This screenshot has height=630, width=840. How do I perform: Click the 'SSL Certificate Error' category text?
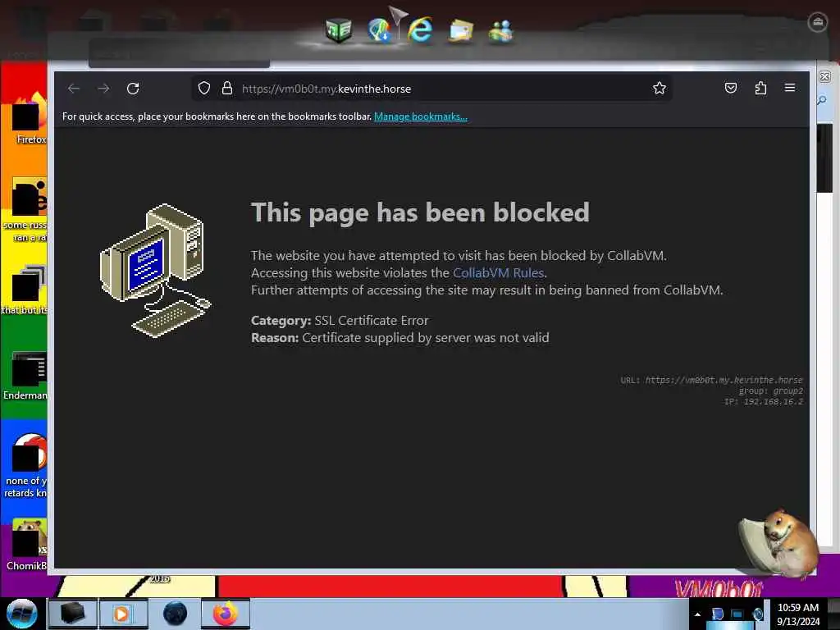pos(372,321)
